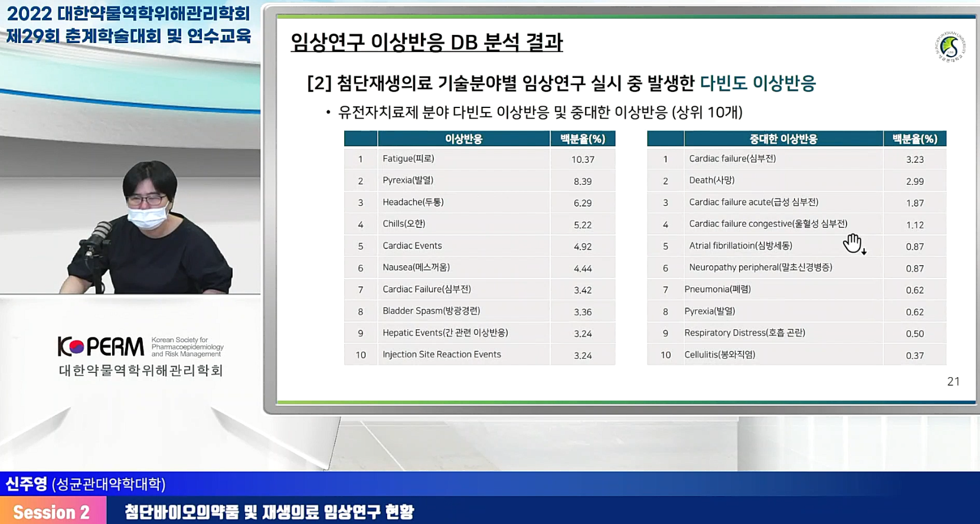
Task: Click the value 0.37
Action: click(x=915, y=356)
